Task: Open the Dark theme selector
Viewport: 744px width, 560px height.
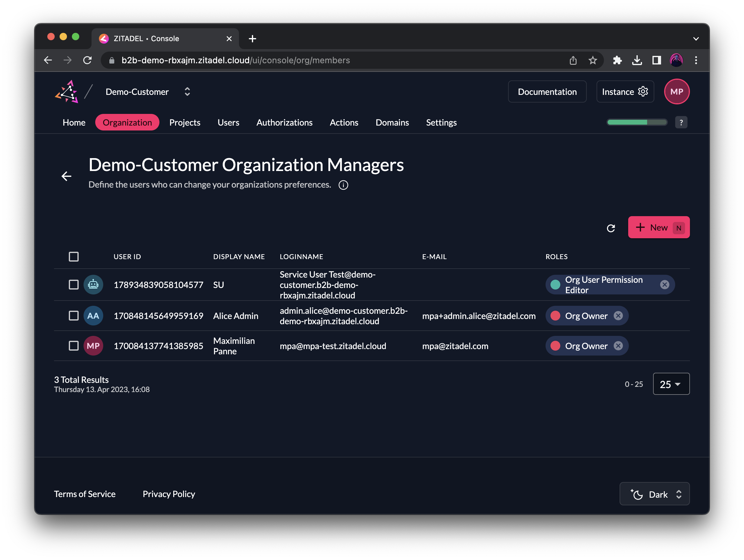Action: [x=654, y=494]
